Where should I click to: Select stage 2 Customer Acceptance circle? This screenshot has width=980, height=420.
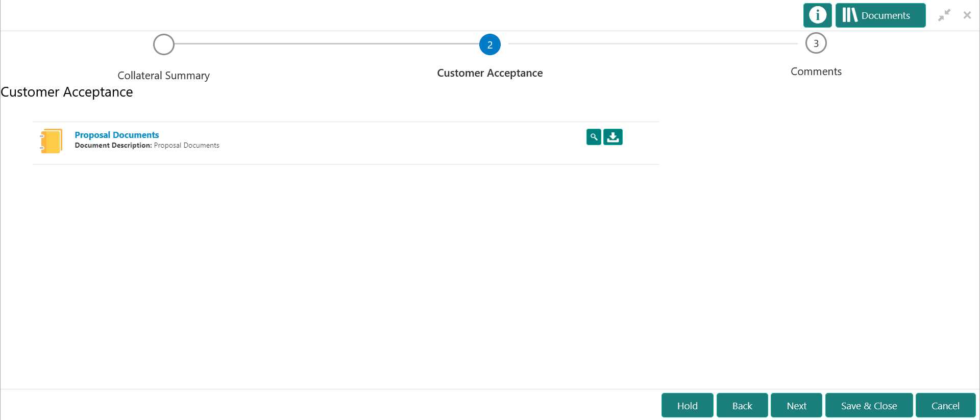point(490,44)
